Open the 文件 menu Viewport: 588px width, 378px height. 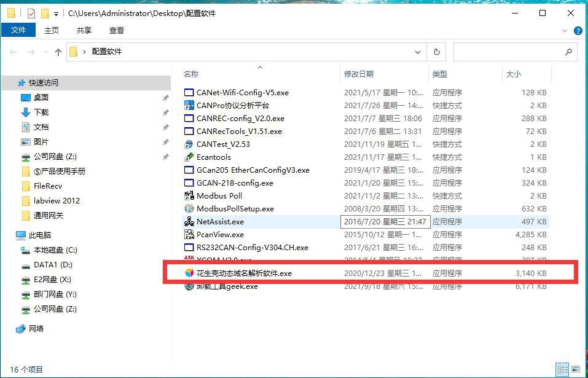18,30
